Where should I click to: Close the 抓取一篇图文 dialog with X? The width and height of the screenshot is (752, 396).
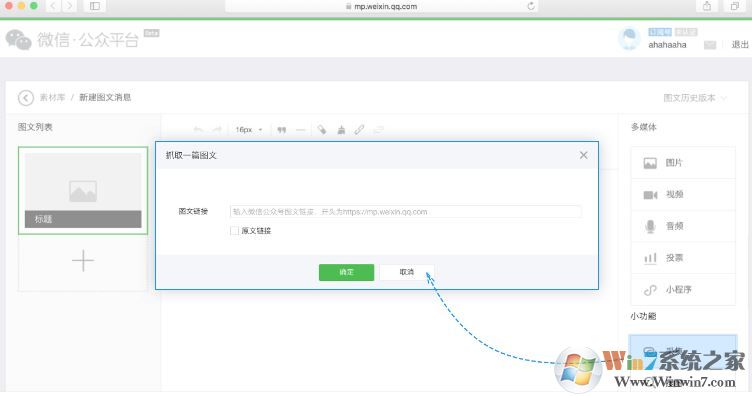583,155
